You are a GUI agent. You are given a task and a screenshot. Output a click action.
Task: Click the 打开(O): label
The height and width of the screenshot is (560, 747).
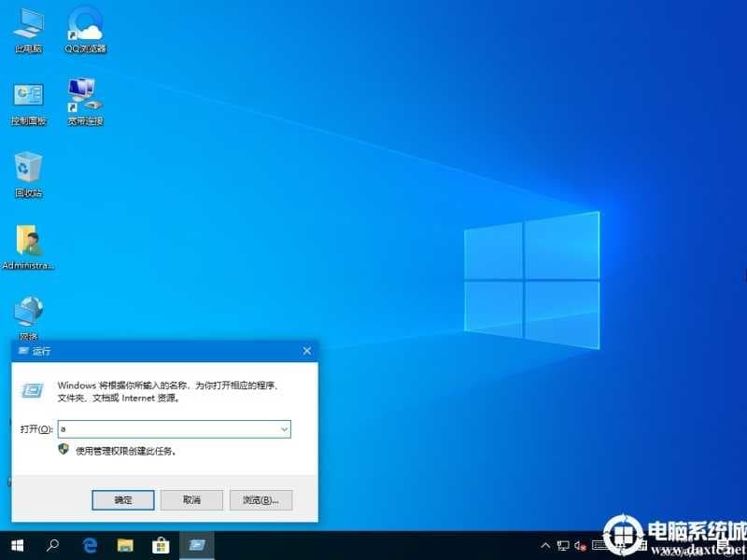(36, 429)
